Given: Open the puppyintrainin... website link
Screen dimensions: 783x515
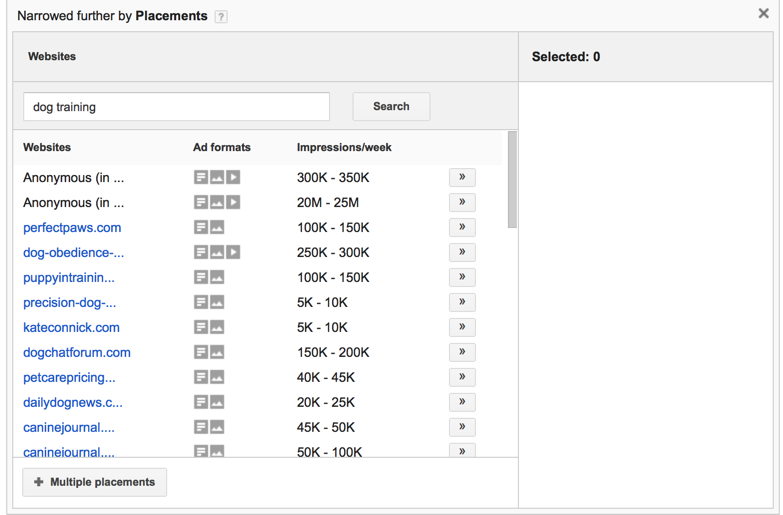Looking at the screenshot, I should click(69, 278).
